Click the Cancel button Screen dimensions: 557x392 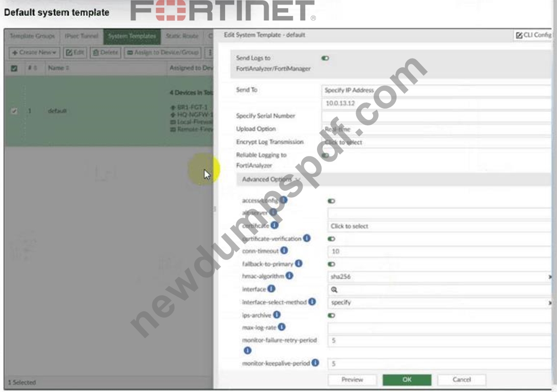(462, 380)
